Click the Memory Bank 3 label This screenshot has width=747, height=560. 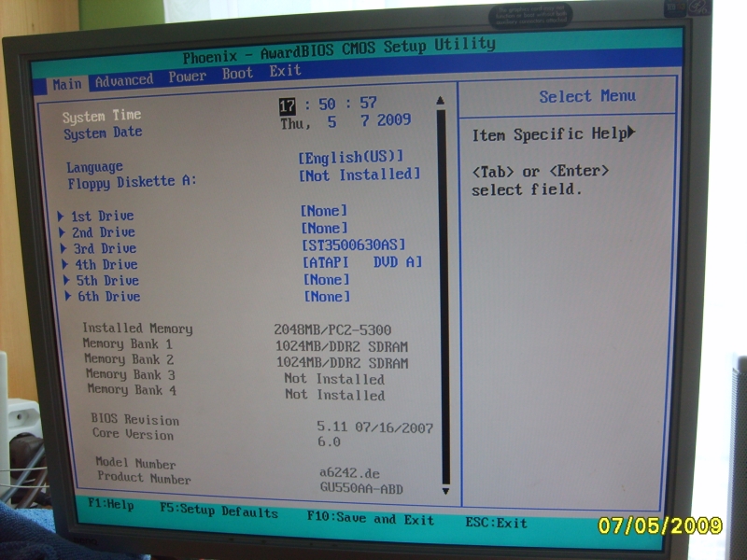[131, 375]
